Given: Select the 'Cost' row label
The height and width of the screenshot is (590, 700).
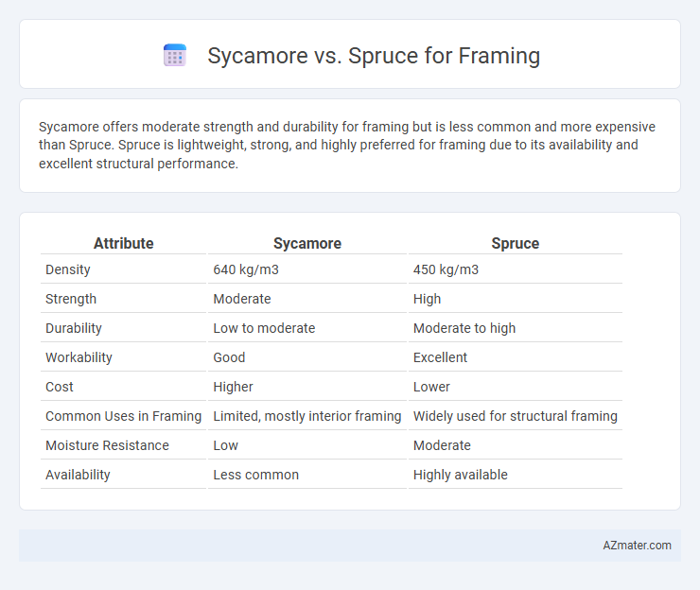Looking at the screenshot, I should pyautogui.click(x=60, y=387).
